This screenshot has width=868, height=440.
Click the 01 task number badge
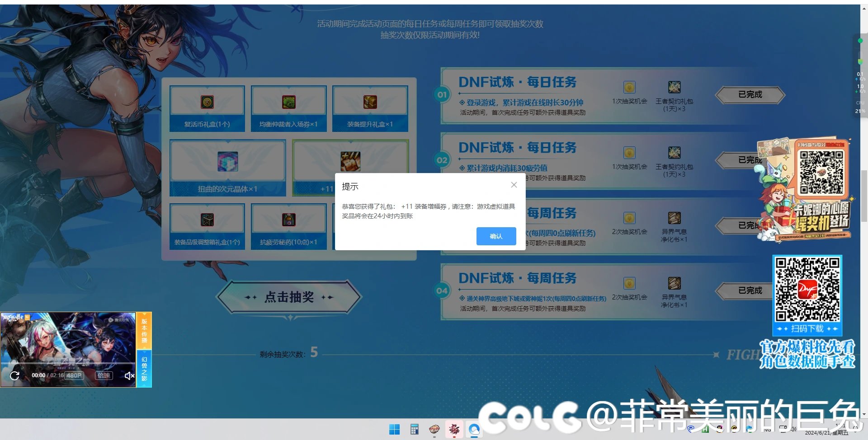[442, 95]
